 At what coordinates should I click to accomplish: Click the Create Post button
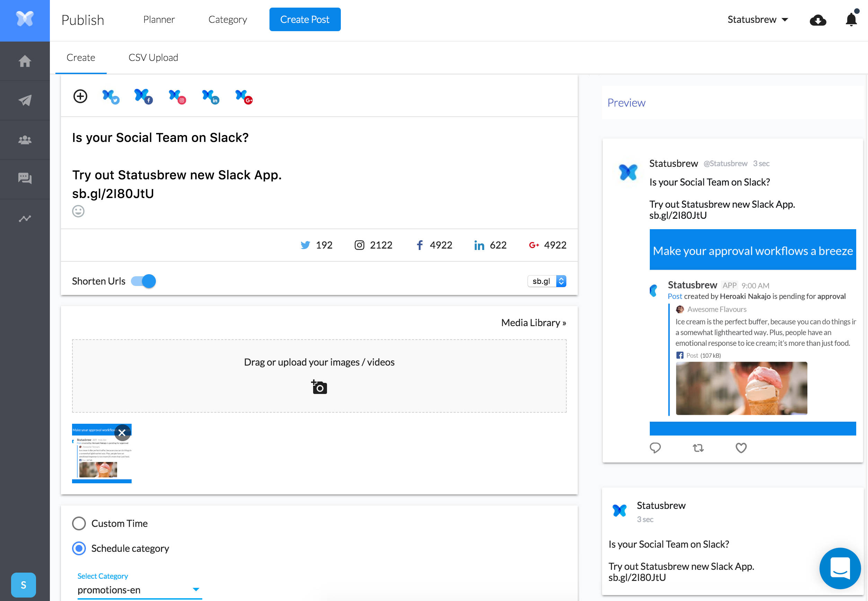tap(305, 19)
